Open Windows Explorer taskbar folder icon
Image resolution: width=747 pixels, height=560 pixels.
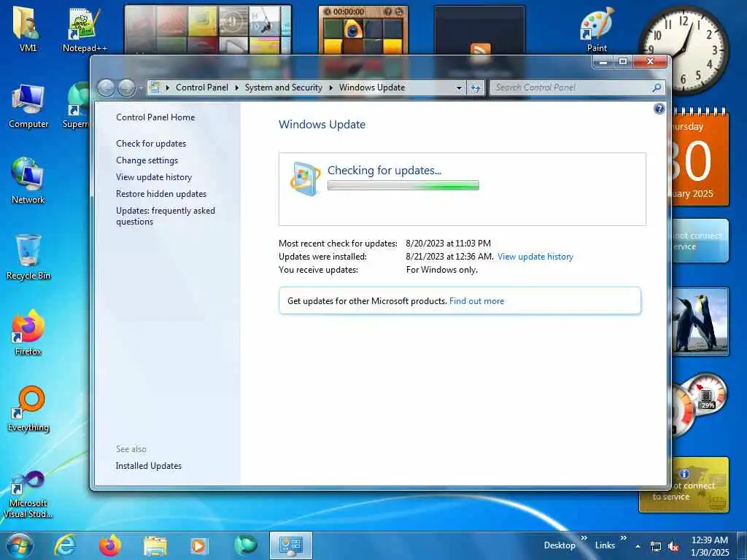coord(155,546)
